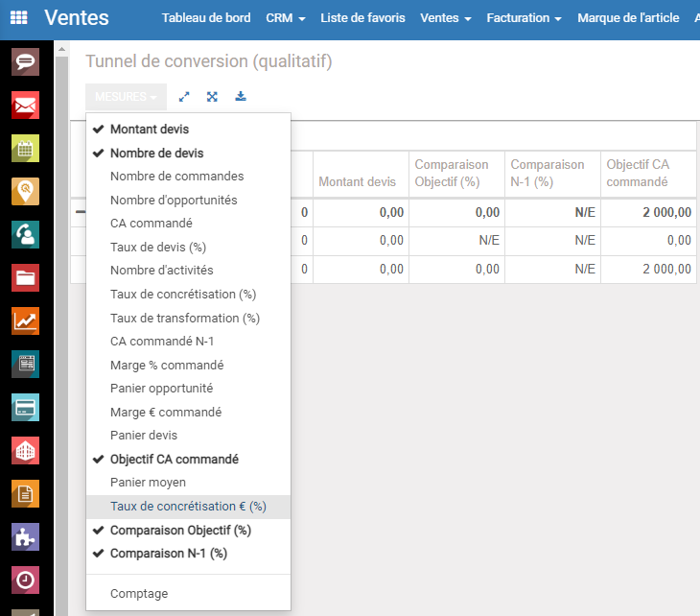Uncheck Objectif CA commandé measure
The image size is (700, 616).
click(188, 459)
